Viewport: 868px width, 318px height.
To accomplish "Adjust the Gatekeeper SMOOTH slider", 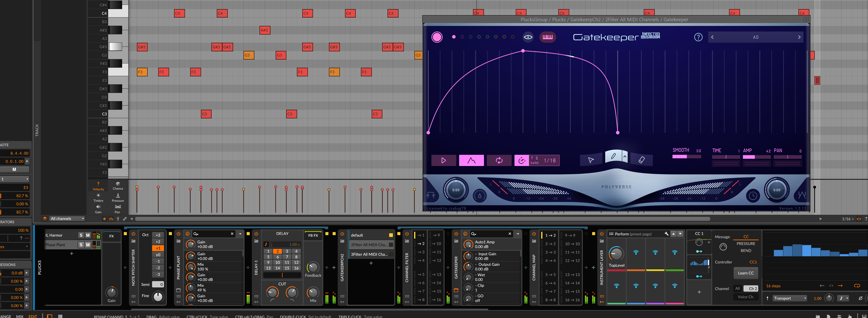I will [x=687, y=156].
